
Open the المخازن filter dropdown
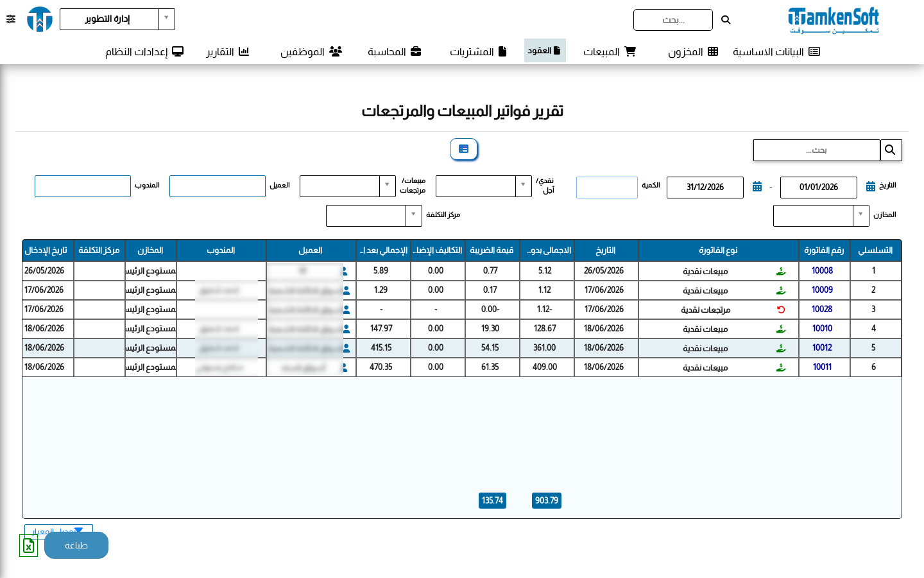(x=821, y=216)
